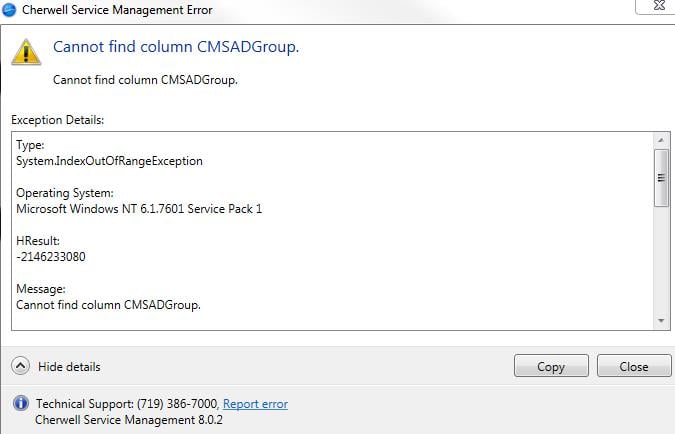This screenshot has height=434, width=675.
Task: Click the Message text in exception details box
Action: point(108,305)
